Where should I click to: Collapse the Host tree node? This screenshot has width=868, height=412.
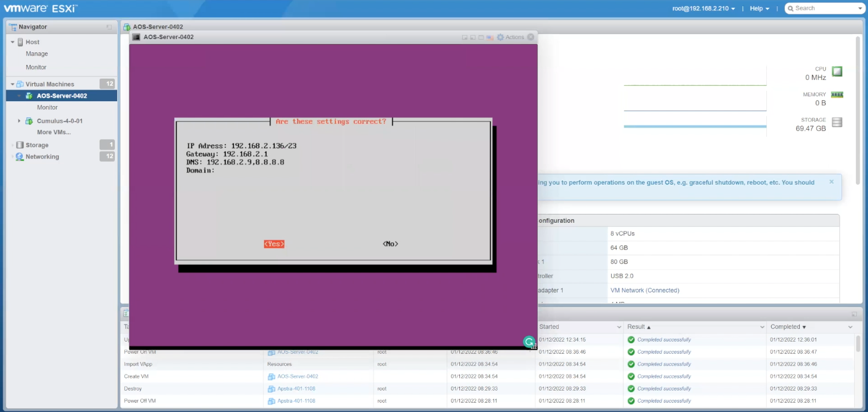pyautogui.click(x=13, y=42)
